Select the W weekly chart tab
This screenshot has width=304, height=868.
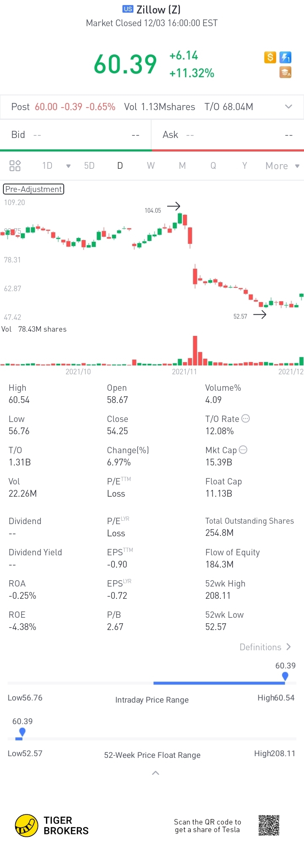click(x=151, y=165)
